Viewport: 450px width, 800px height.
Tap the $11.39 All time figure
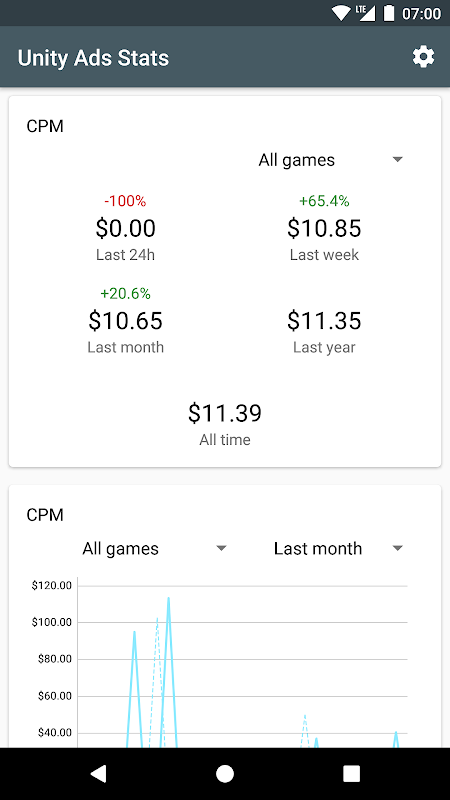click(225, 413)
